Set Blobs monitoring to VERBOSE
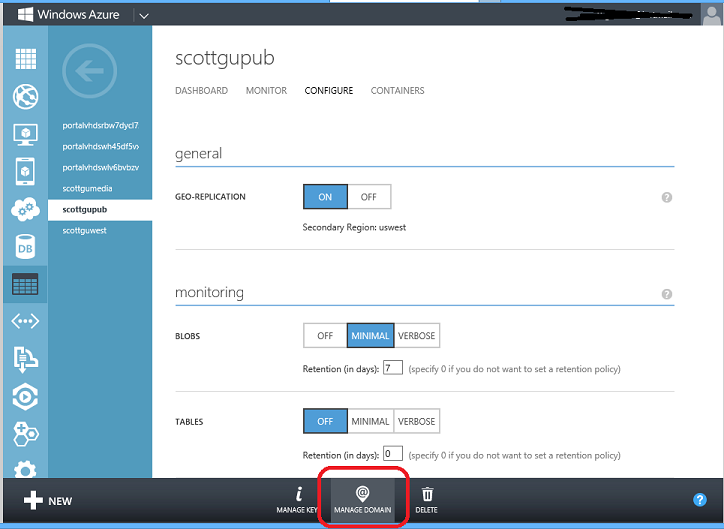The width and height of the screenshot is (724, 529). click(x=417, y=336)
